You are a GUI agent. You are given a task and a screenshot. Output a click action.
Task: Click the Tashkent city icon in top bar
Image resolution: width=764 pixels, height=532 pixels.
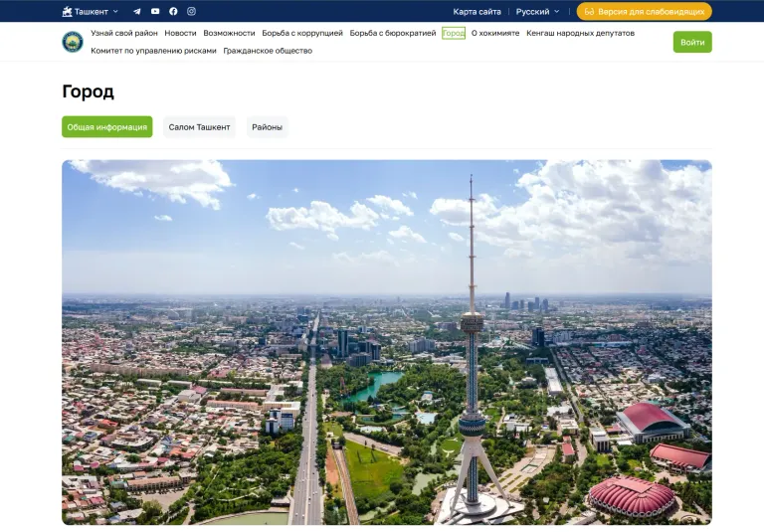click(68, 11)
